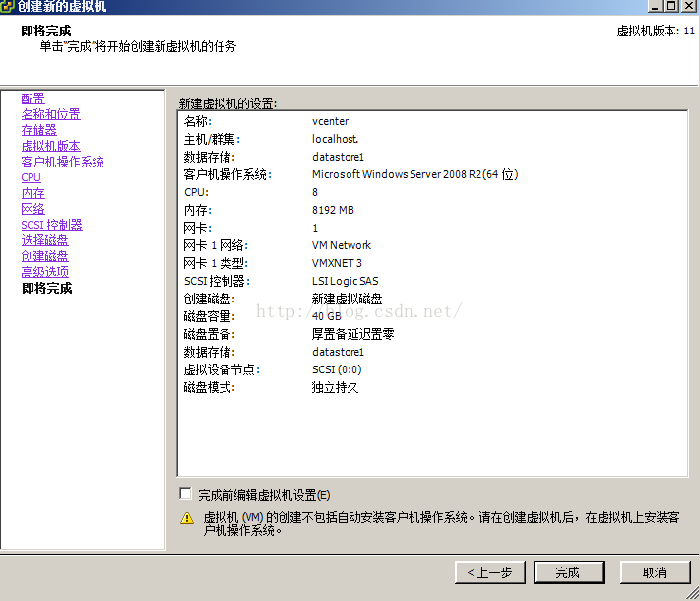Click 完成 to create the VM

click(568, 572)
